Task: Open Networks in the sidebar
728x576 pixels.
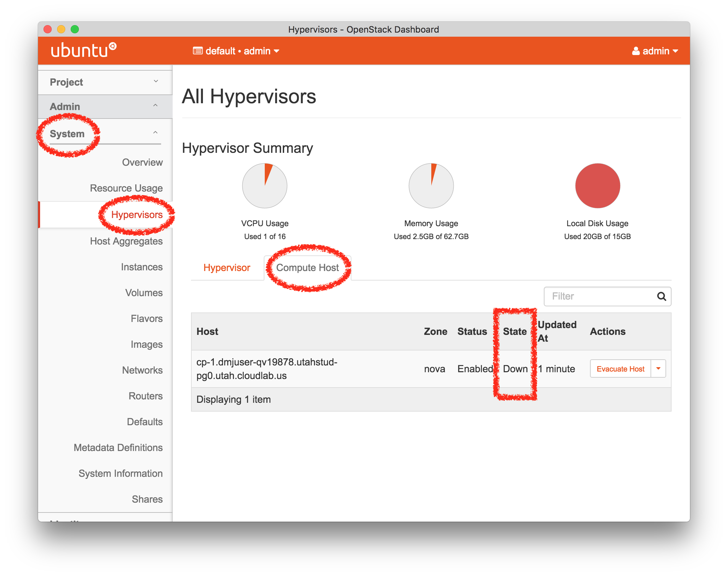Action: (x=142, y=370)
